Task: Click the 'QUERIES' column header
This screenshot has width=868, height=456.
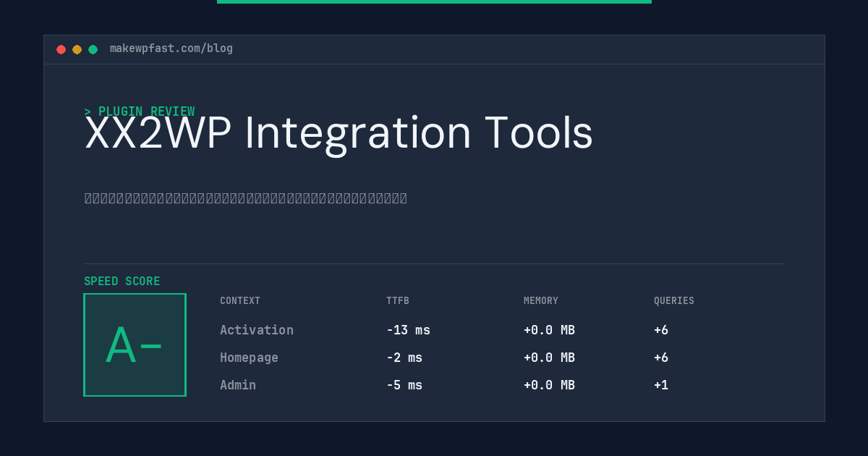Action: 674,301
